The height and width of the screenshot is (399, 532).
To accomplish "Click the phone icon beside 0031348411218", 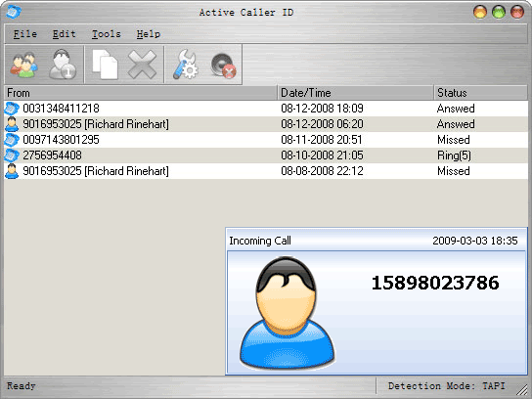I will click(12, 109).
